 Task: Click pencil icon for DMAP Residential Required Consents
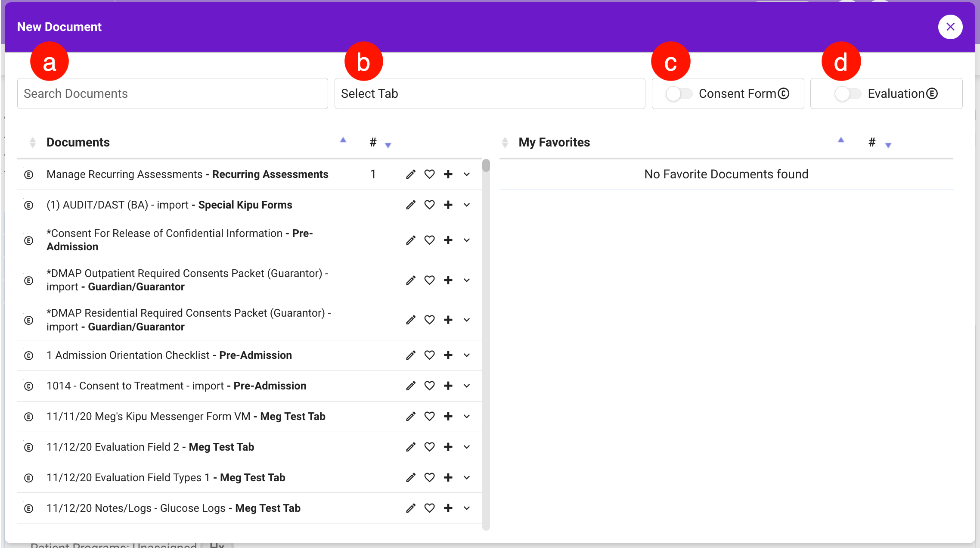pyautogui.click(x=411, y=320)
